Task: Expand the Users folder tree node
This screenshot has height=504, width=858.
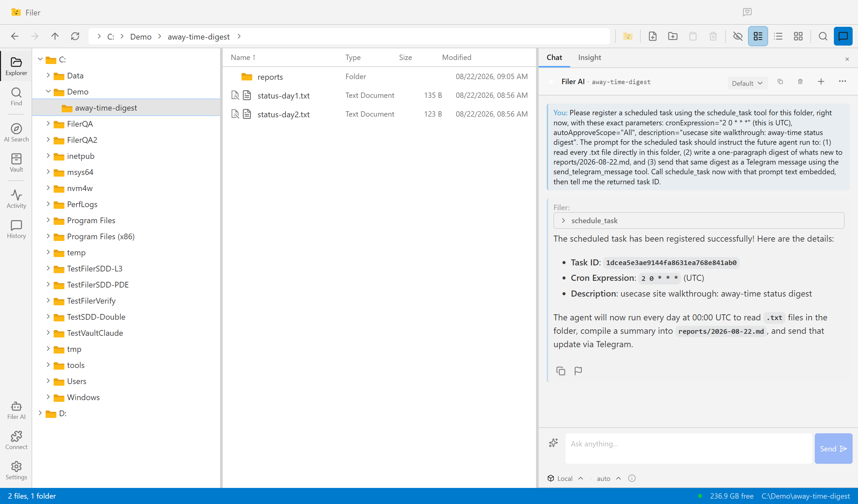Action: pyautogui.click(x=48, y=381)
